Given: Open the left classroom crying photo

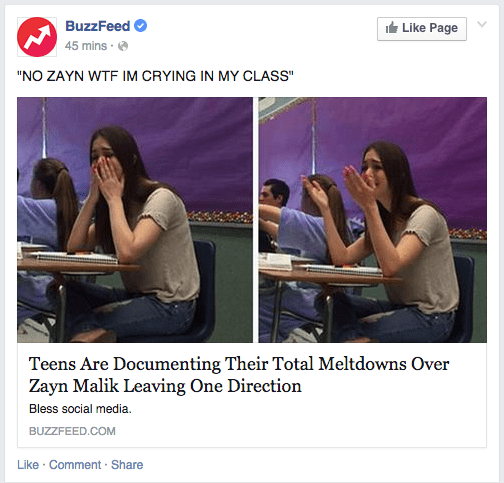Looking at the screenshot, I should [135, 220].
